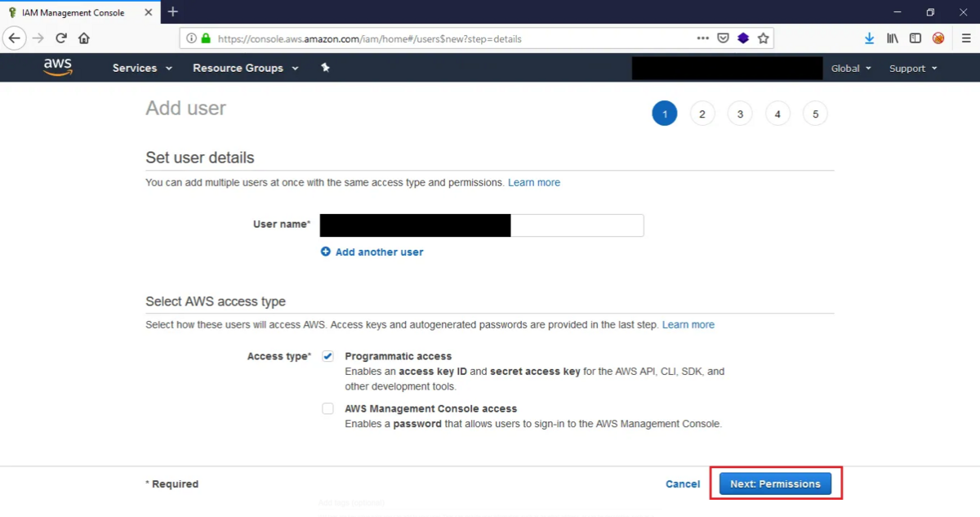Screen dimensions: 980x517
Task: Jump to wizard step 5 circle
Action: pyautogui.click(x=815, y=114)
